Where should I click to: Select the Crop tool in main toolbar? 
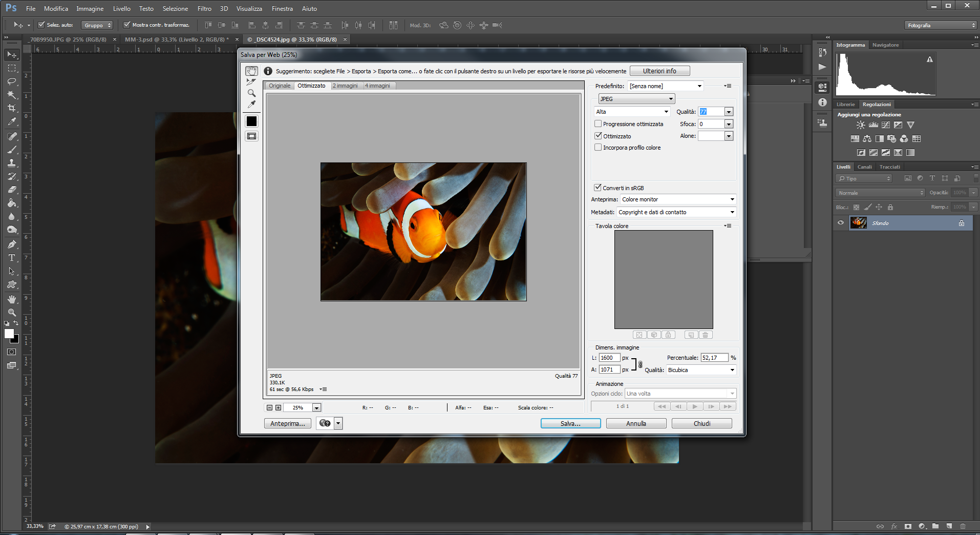12,108
